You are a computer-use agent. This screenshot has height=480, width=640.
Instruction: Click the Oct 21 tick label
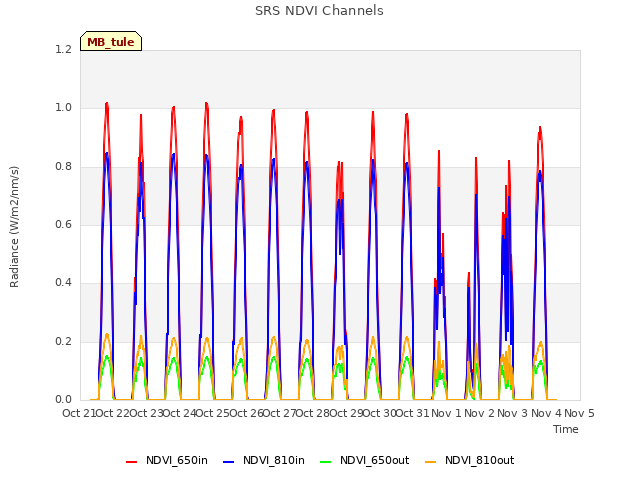click(79, 413)
